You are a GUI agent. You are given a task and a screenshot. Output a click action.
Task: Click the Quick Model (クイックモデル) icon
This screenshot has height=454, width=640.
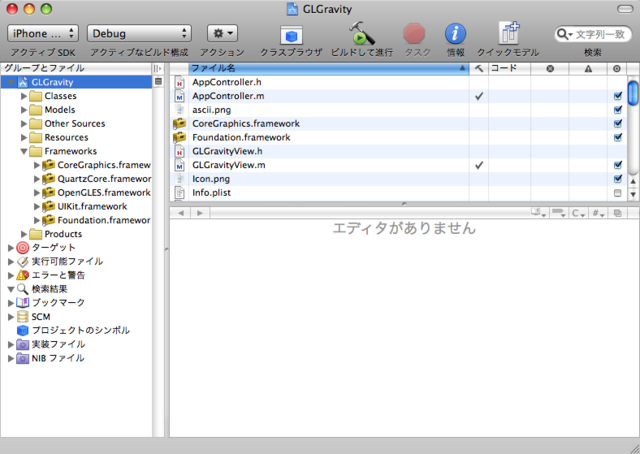tap(508, 33)
